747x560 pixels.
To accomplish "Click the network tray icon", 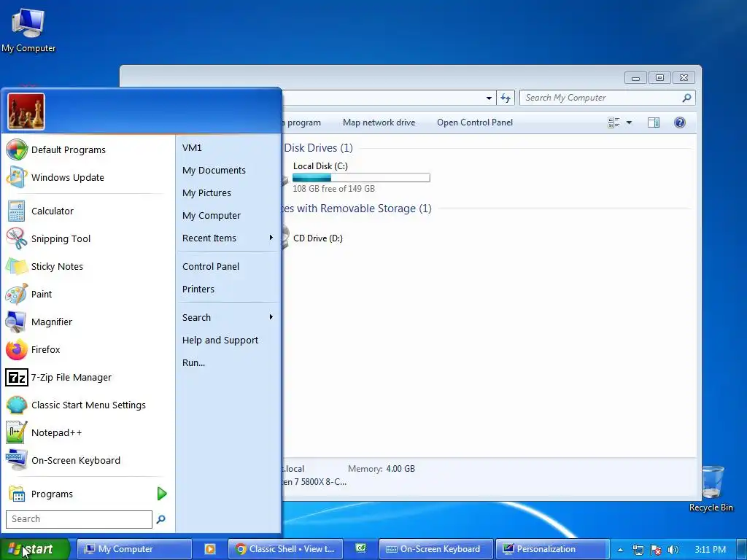I will click(x=638, y=550).
